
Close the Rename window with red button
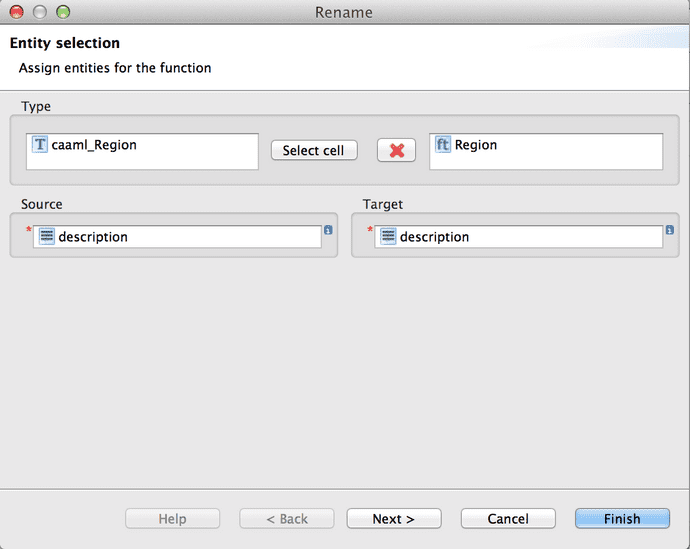[16, 12]
